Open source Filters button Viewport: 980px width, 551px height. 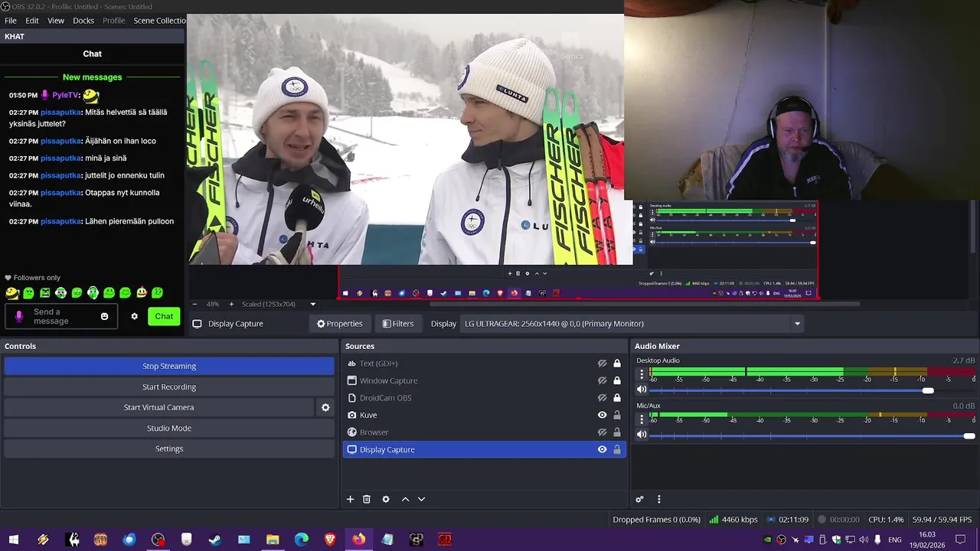click(398, 324)
